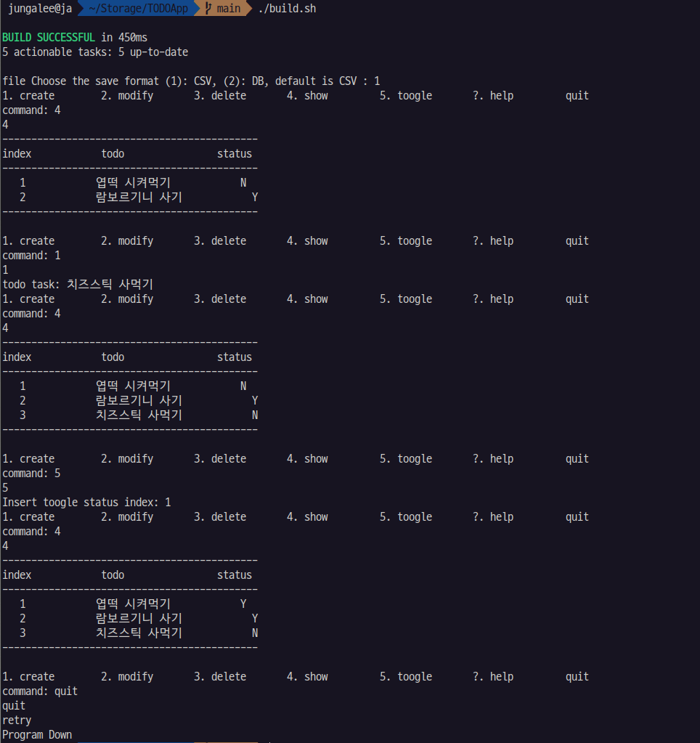Click the ./build.sh command text
Image resolution: width=700 pixels, height=743 pixels.
pyautogui.click(x=287, y=9)
